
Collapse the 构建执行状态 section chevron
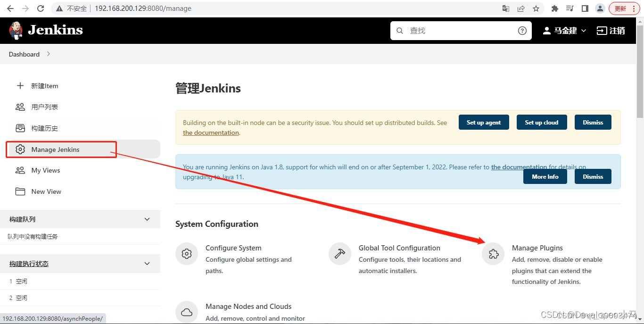[x=147, y=264]
